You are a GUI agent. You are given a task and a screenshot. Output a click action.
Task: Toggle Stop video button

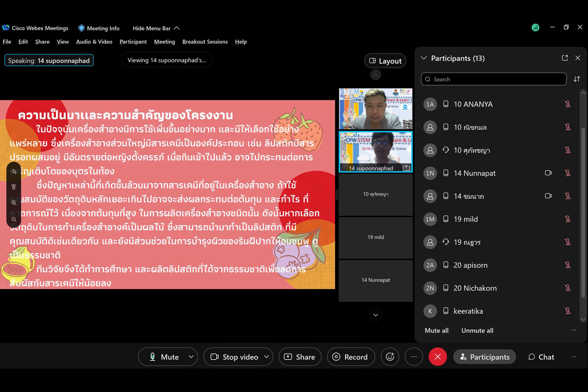234,357
